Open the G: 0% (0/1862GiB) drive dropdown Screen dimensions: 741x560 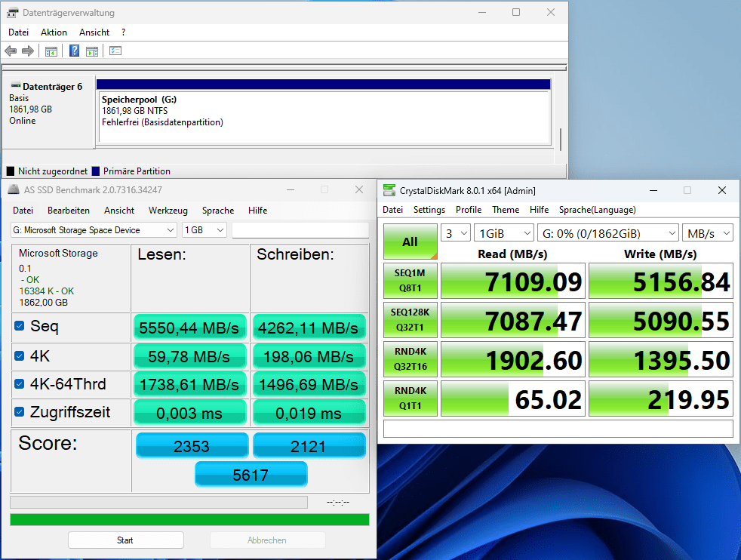(608, 233)
